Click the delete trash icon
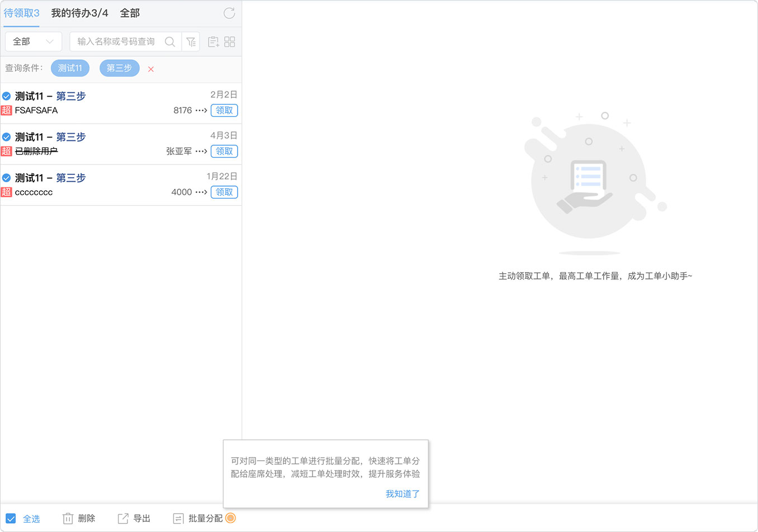 (x=68, y=519)
